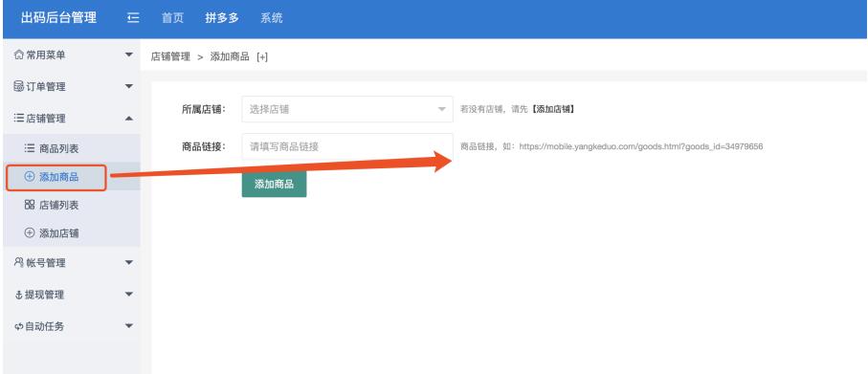Click 添加商品 in the breadcrumb
This screenshot has width=868, height=374.
(x=230, y=56)
